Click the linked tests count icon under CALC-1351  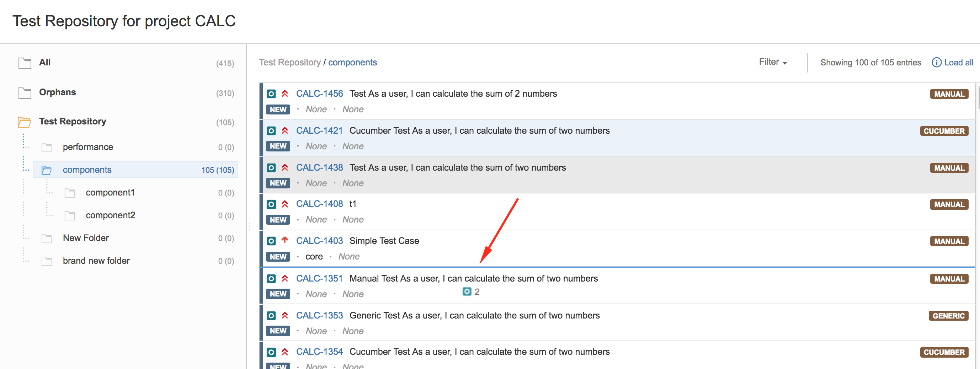tap(467, 292)
